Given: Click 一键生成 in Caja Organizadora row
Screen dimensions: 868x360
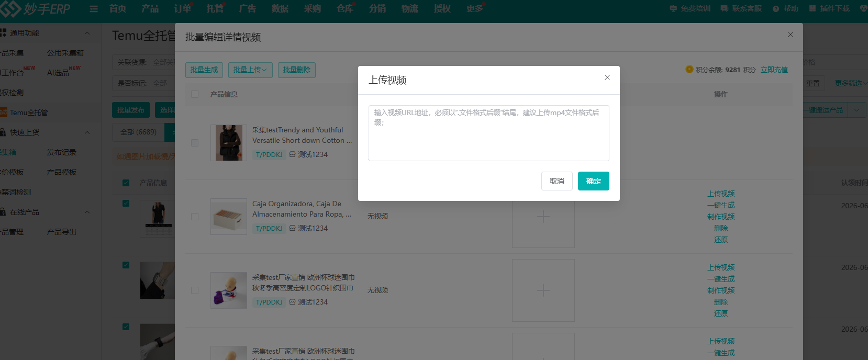Looking at the screenshot, I should point(721,205).
